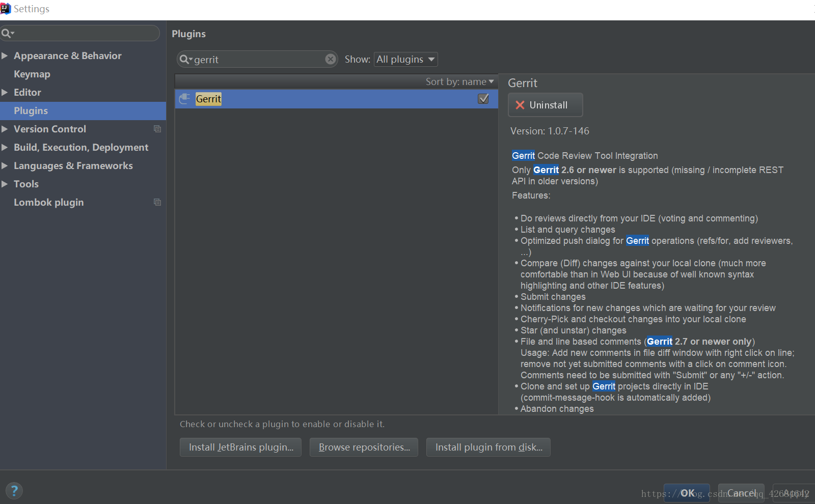The width and height of the screenshot is (815, 504).
Task: Open the Keymap settings page
Action: 32,74
